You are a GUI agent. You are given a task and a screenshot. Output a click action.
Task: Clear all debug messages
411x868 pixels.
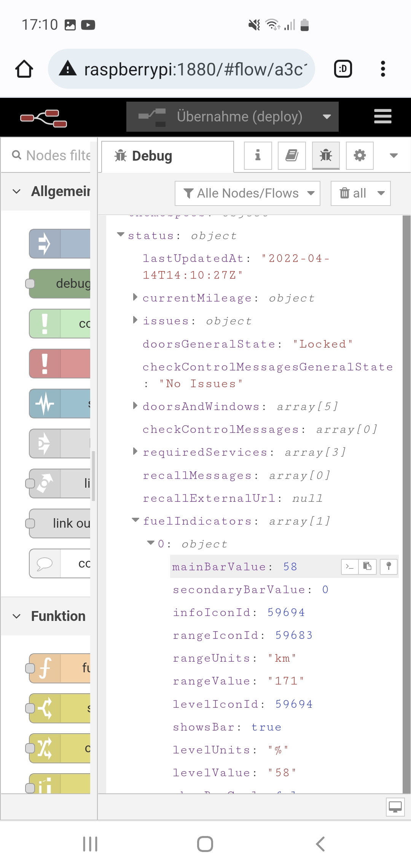353,193
